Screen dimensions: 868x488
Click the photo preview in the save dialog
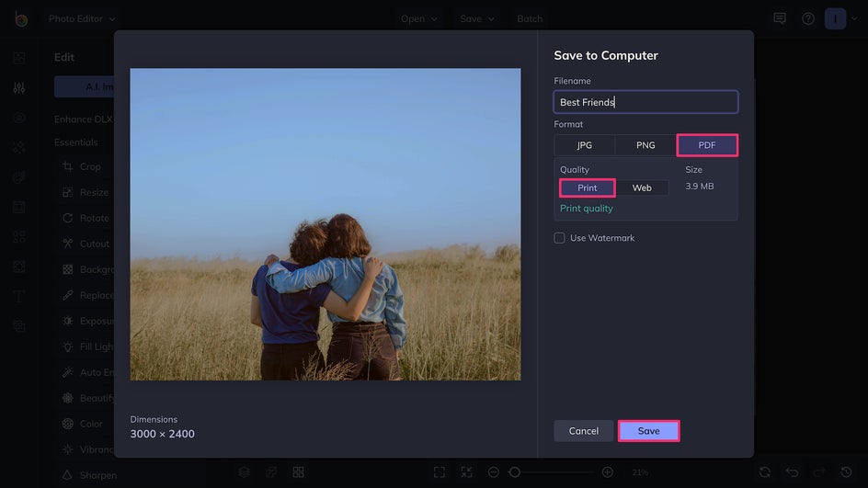point(325,224)
